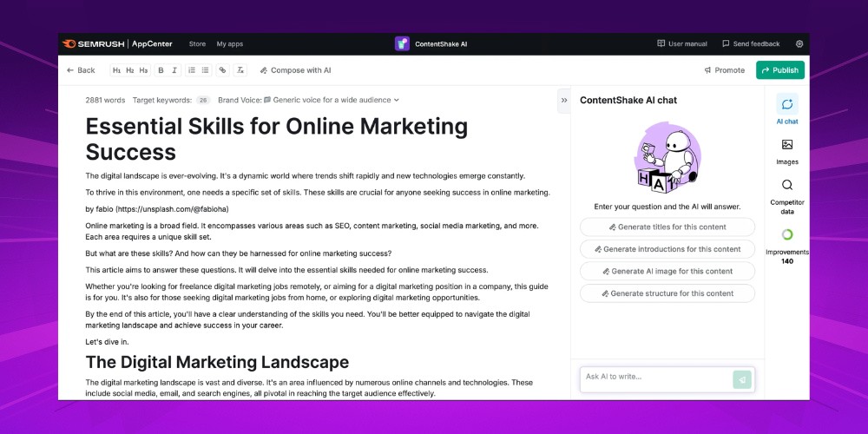Click Compose with AI
Viewport: 868px width, 434px height.
click(296, 70)
